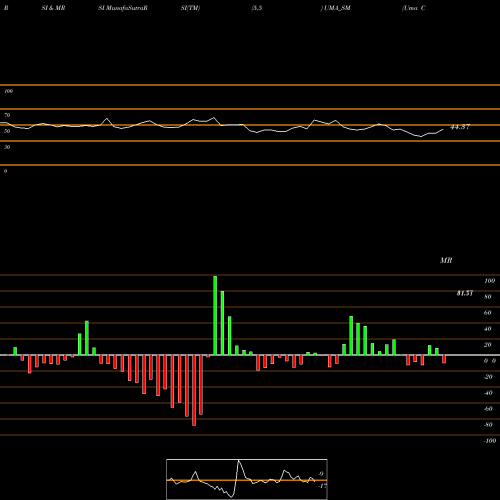This screenshot has height=500, width=500.
Task: Click the MR axis label 40
Action: [488, 329]
